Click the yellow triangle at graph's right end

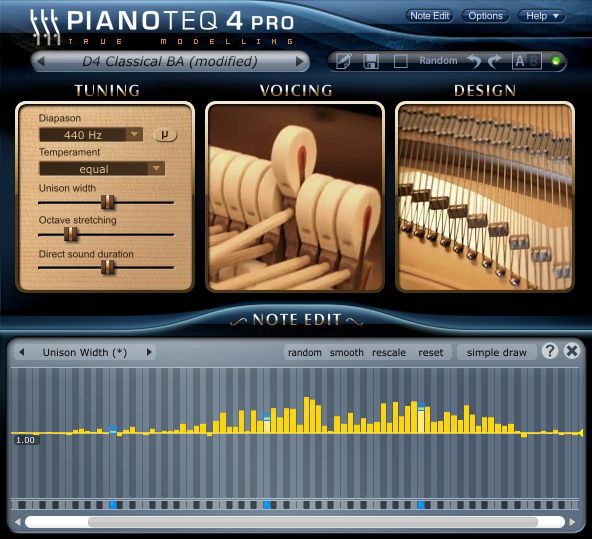click(x=581, y=433)
